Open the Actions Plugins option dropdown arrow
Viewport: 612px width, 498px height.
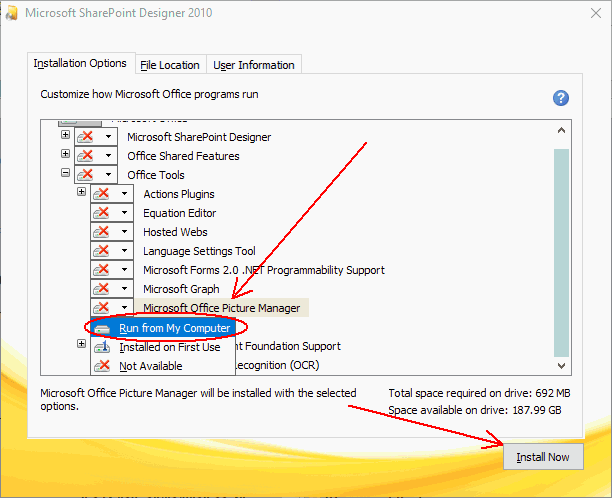[124, 194]
